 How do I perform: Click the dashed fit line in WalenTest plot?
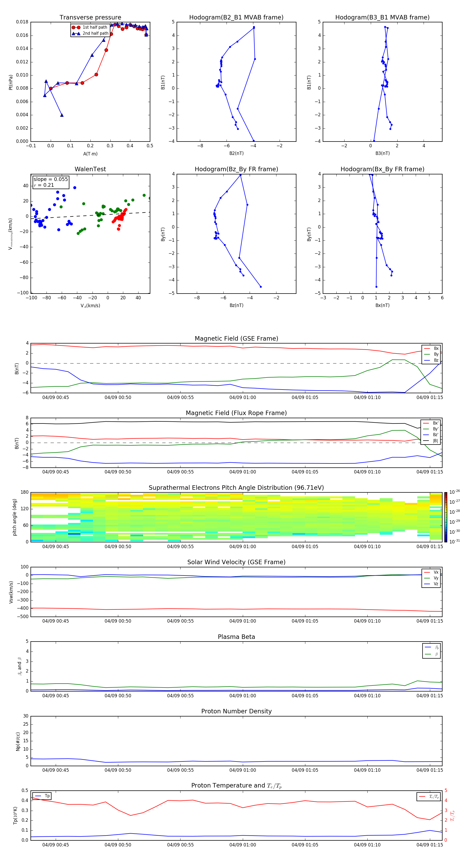click(x=90, y=215)
